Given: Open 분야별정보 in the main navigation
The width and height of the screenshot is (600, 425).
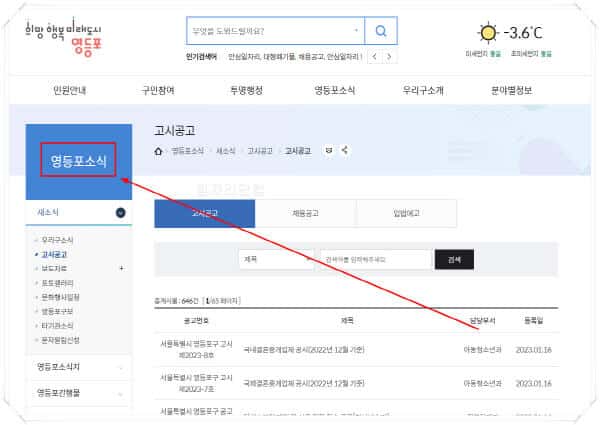Looking at the screenshot, I should tap(511, 90).
